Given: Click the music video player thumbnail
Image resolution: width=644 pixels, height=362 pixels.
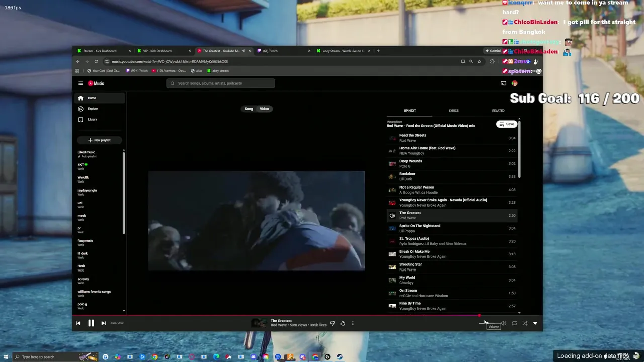Looking at the screenshot, I should 257,221.
